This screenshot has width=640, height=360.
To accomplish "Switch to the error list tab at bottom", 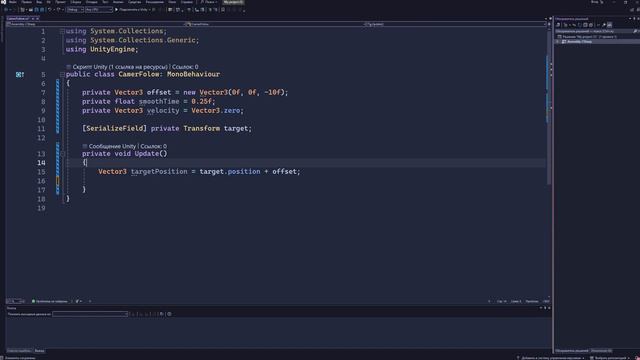I will pos(19,351).
